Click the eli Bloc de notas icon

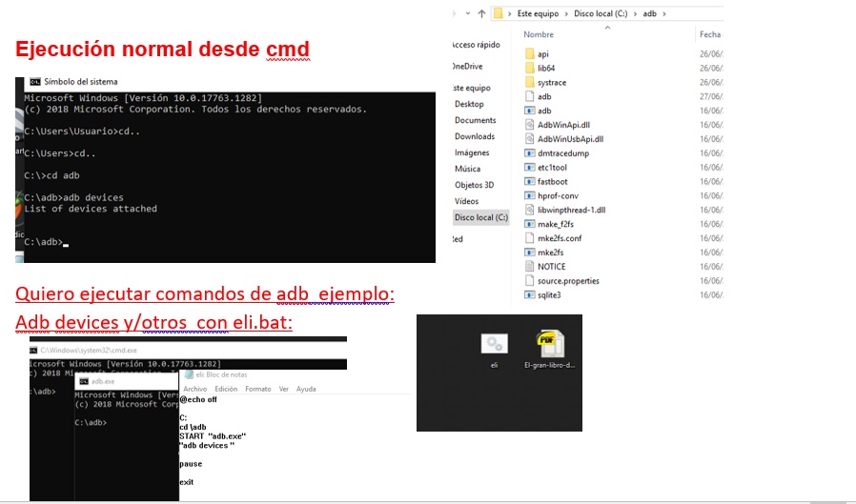click(x=189, y=374)
